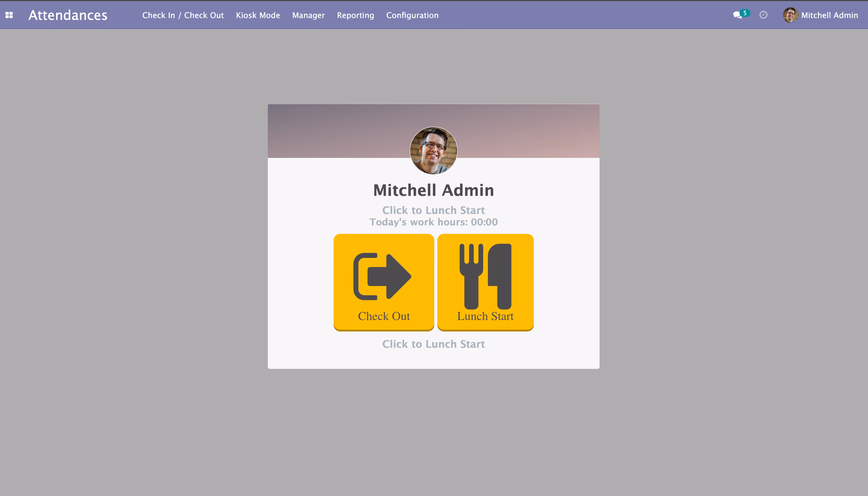Screen dimensions: 868x496
Task: Open the conversations chat bubble icon
Action: point(737,15)
